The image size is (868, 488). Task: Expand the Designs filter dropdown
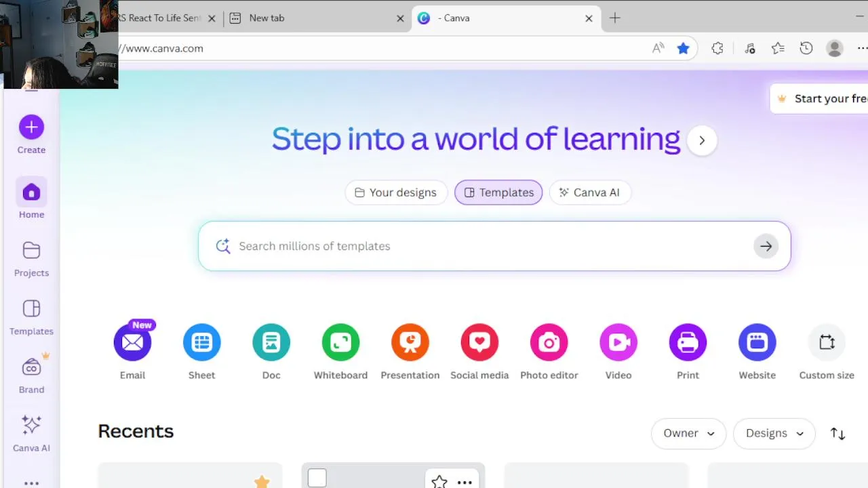774,433
